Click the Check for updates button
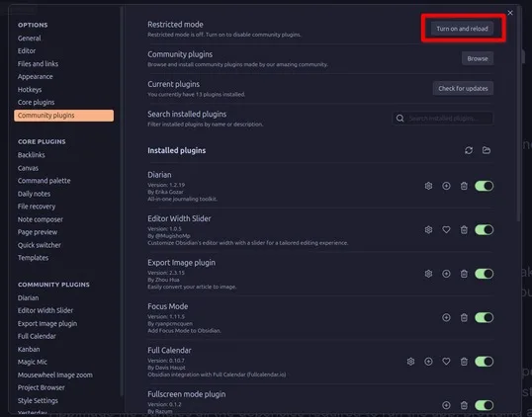This screenshot has height=417, width=532. pos(463,89)
